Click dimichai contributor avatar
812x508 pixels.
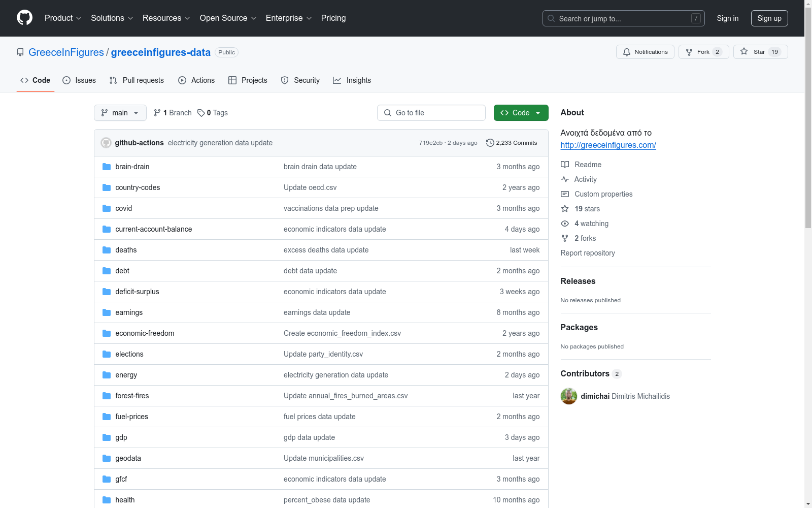coord(569,396)
